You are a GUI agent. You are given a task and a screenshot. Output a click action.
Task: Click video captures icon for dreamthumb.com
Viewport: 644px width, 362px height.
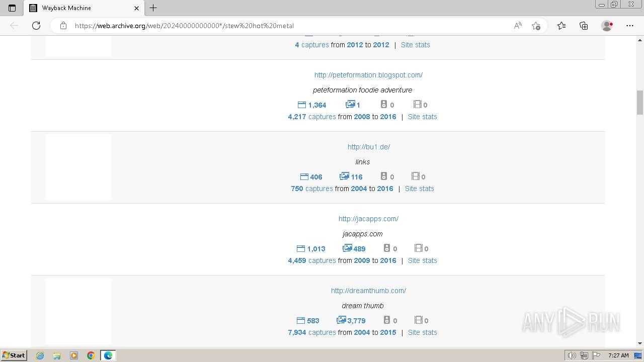point(418,320)
